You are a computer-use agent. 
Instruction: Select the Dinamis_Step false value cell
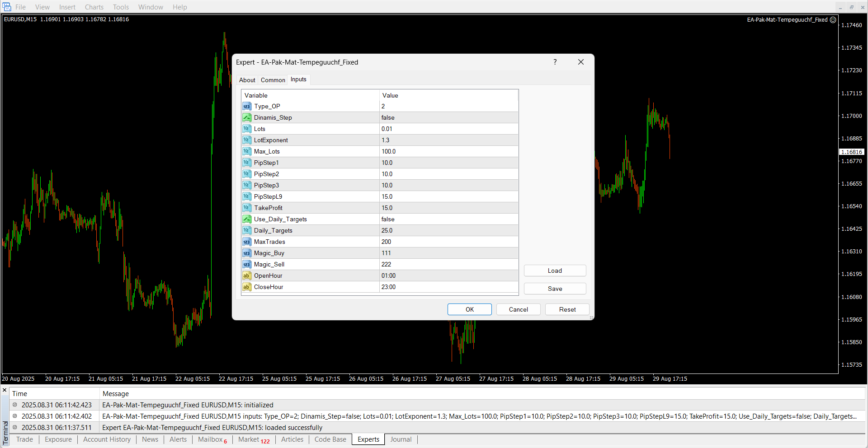(448, 118)
